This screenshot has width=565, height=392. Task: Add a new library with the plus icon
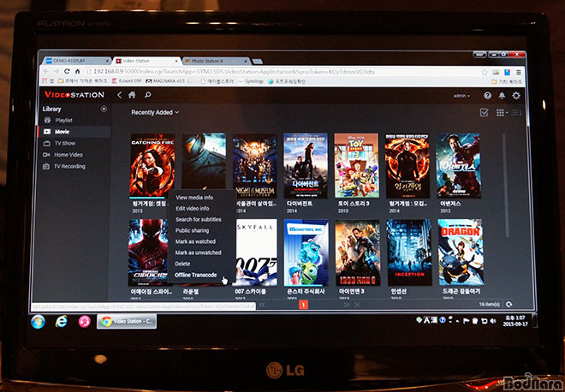tap(104, 109)
